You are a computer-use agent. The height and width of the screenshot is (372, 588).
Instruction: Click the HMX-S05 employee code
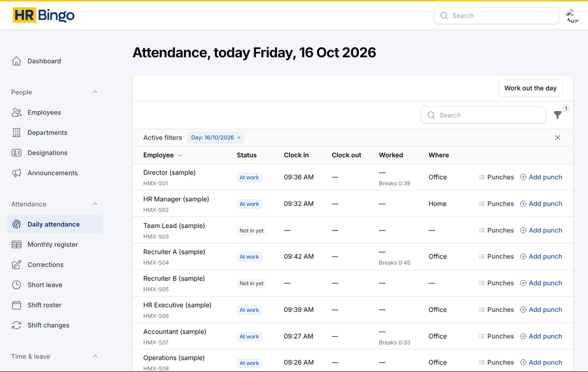pyautogui.click(x=156, y=289)
